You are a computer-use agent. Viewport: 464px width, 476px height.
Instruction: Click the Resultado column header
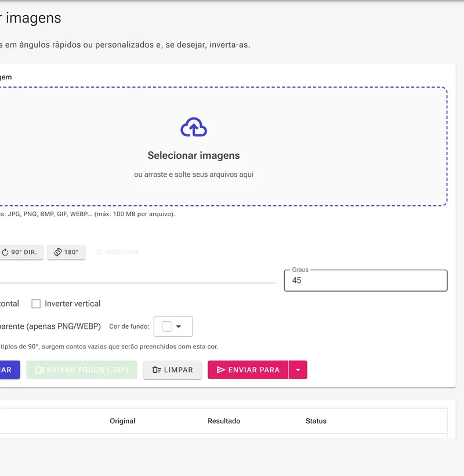pyautogui.click(x=224, y=421)
